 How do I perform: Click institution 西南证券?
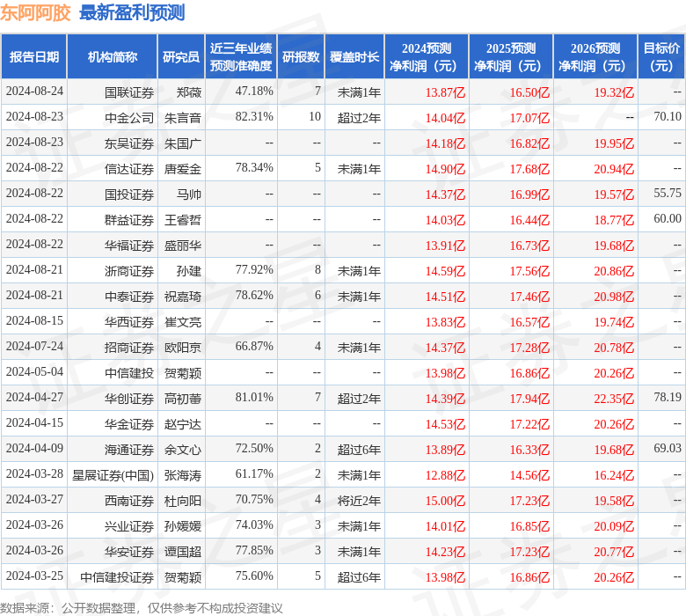coord(129,501)
